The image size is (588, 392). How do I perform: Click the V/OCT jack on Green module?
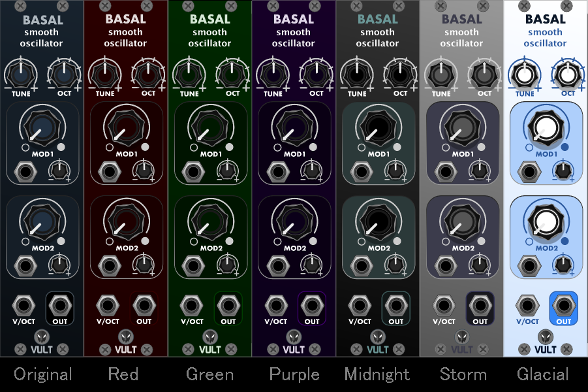pyautogui.click(x=192, y=305)
